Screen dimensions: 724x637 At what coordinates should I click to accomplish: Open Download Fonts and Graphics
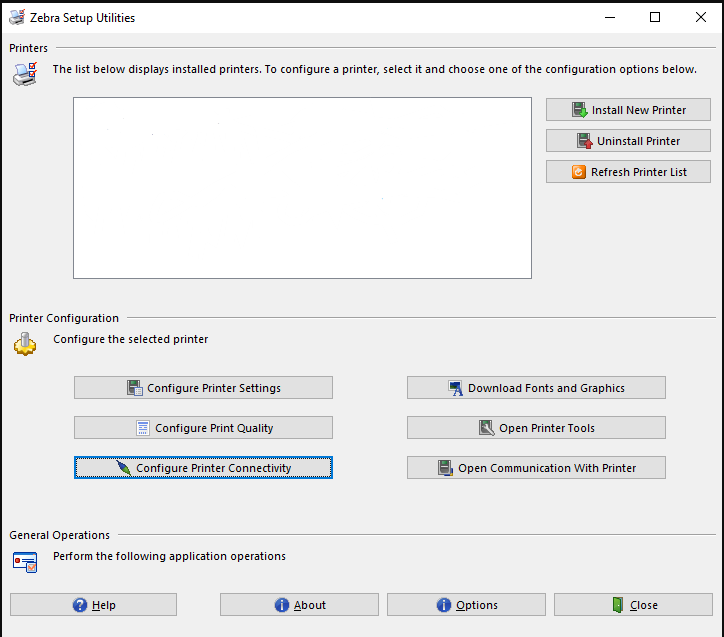point(536,388)
